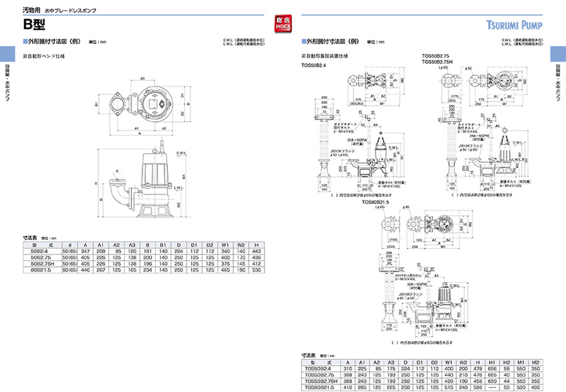Click the B型 page heading

pos(33,24)
